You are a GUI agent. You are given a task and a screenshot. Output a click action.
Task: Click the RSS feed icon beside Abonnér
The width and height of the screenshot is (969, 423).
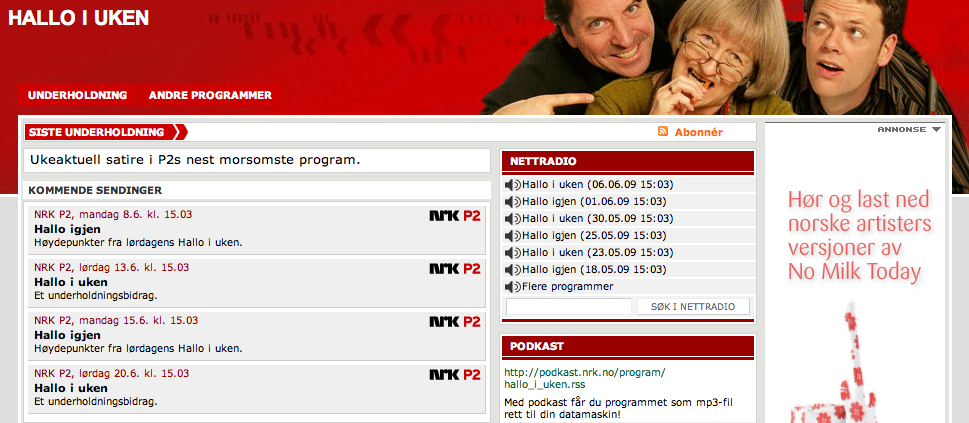[x=663, y=132]
